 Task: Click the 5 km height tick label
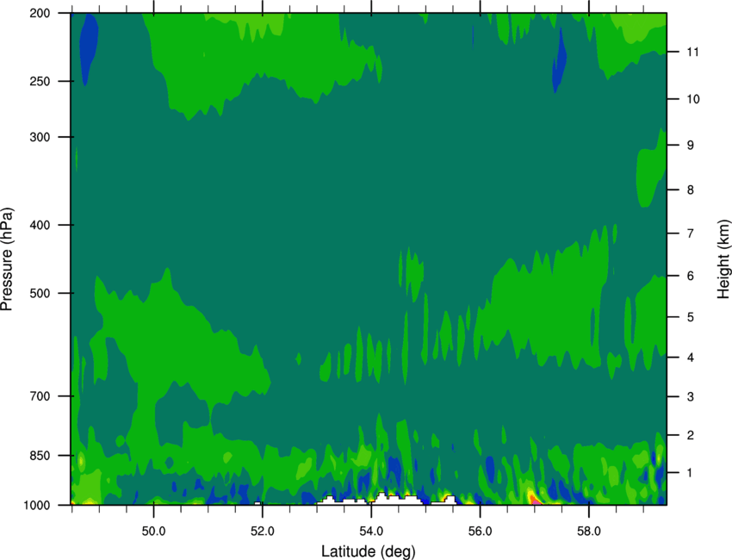(691, 317)
